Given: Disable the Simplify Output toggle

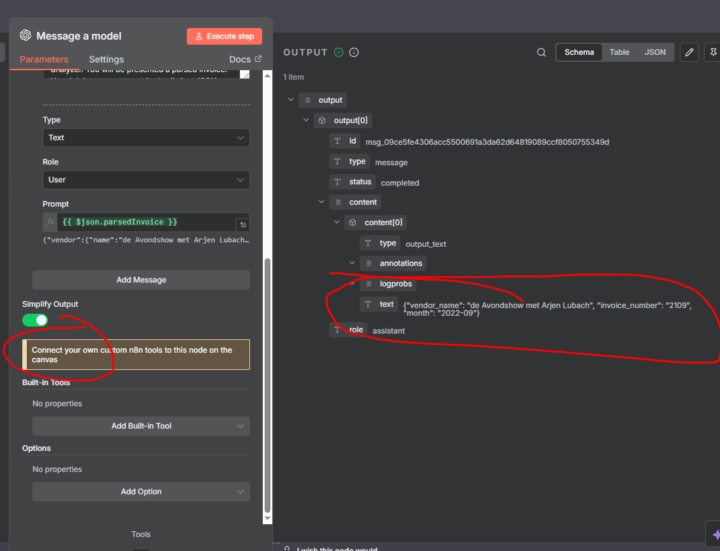Looking at the screenshot, I should [35, 320].
